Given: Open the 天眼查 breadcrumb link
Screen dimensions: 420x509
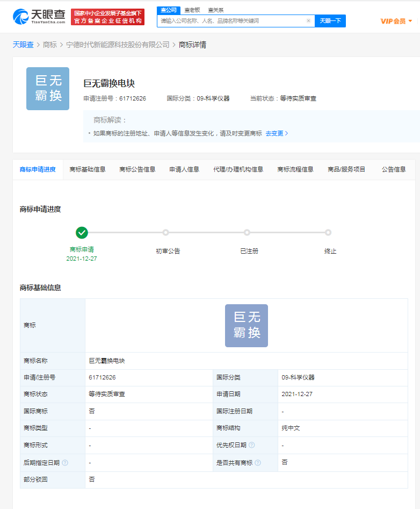Looking at the screenshot, I should pos(23,45).
